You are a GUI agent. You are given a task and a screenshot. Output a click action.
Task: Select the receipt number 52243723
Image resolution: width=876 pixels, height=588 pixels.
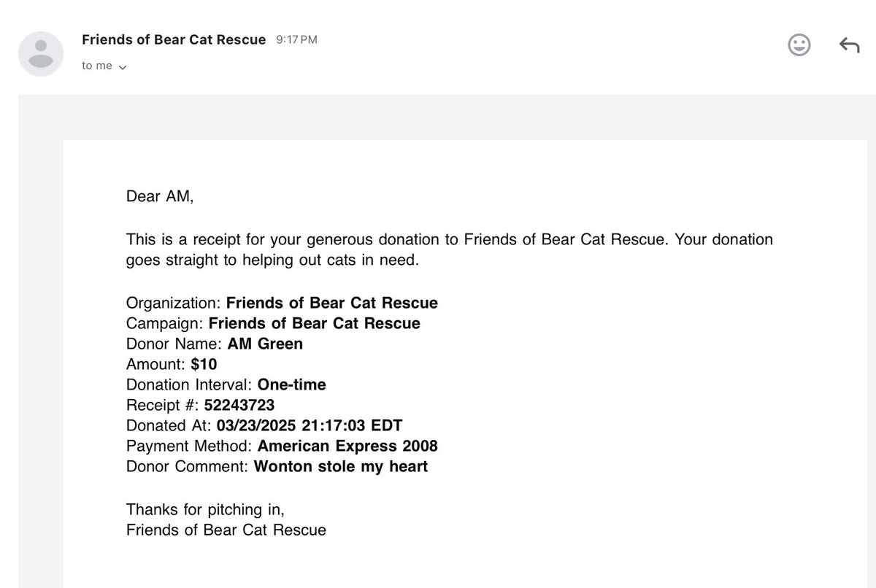[x=239, y=405]
